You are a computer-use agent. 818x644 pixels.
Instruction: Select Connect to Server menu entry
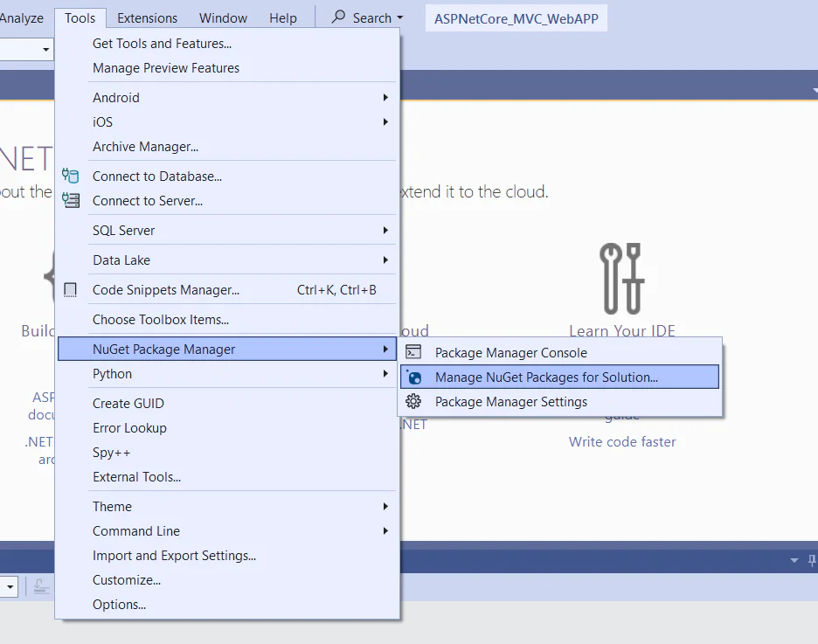[227, 201]
